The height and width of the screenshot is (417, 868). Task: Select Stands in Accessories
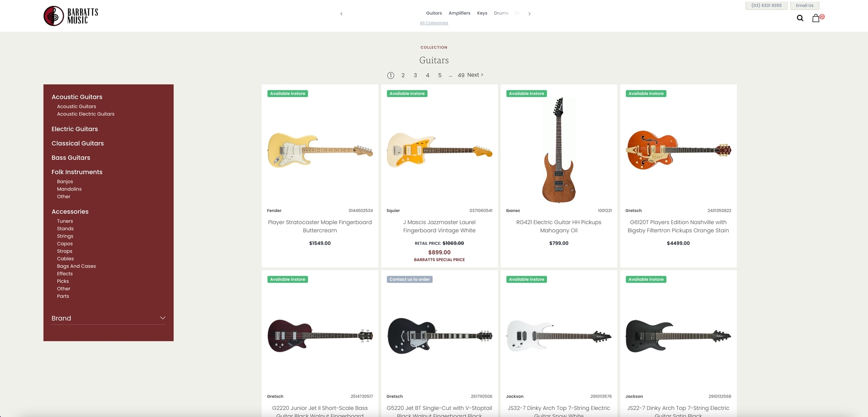(65, 229)
